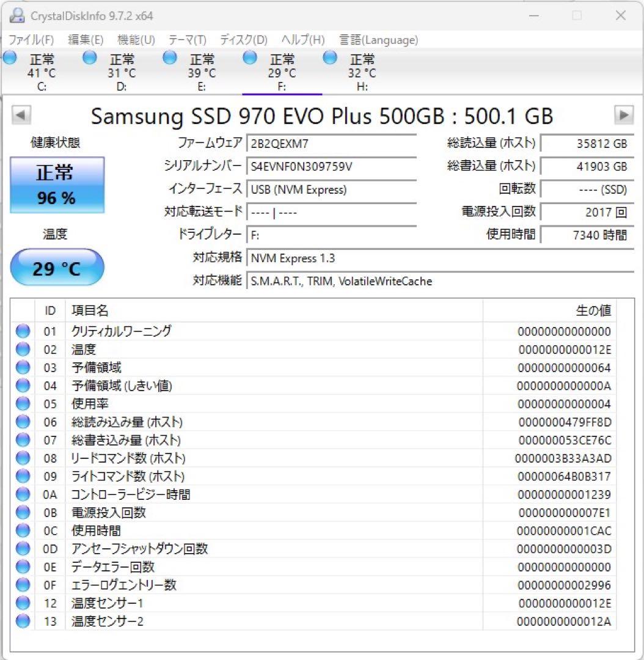Click status orb of リードコマンド数 row
Screen dimensions: 644x660
23,458
